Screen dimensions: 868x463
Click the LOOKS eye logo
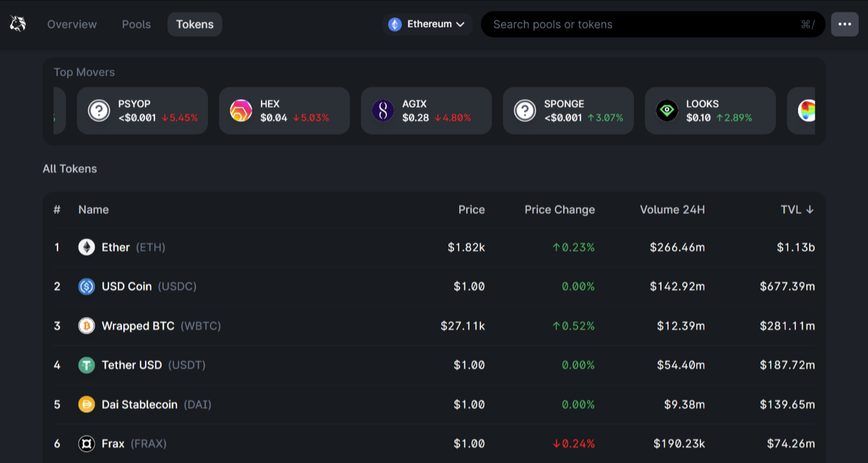click(x=667, y=110)
